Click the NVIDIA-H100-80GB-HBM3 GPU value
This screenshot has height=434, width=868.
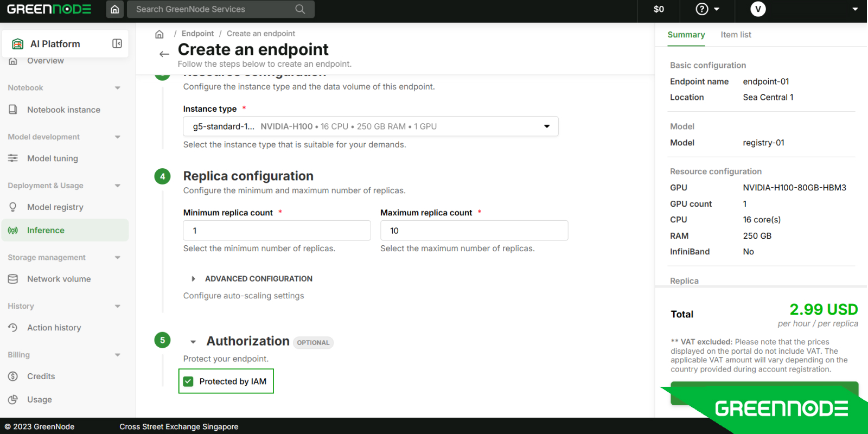click(794, 188)
